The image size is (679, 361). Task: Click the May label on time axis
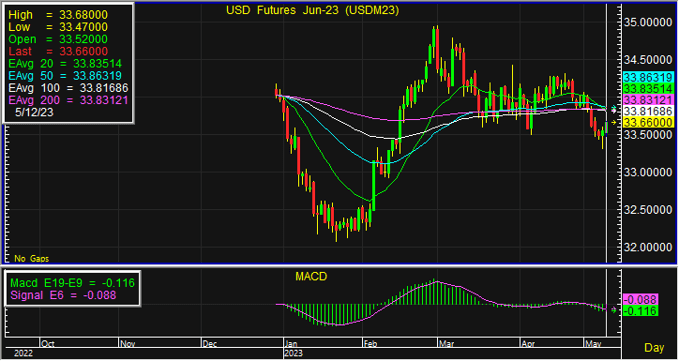[592, 344]
